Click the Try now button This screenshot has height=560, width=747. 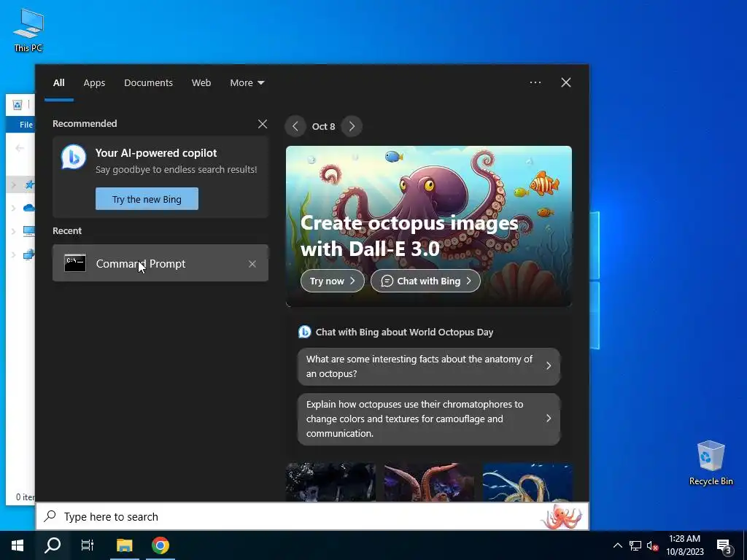(333, 281)
